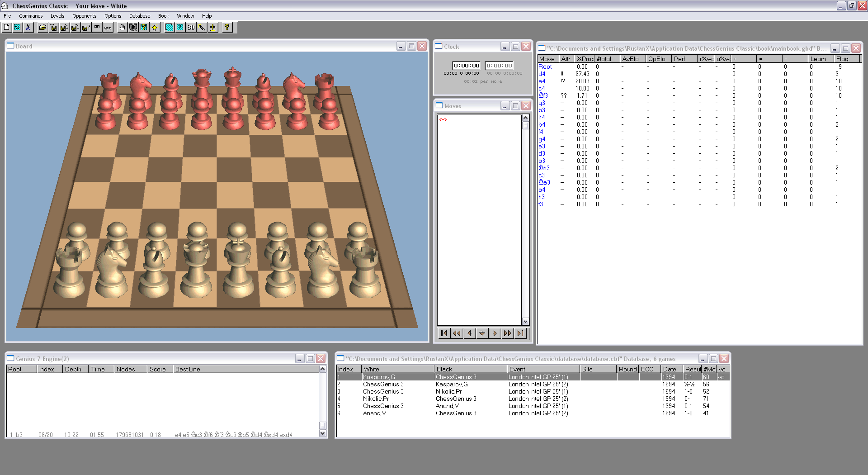Click the scissors icon in the toolbar
The image size is (868, 475).
[x=28, y=28]
